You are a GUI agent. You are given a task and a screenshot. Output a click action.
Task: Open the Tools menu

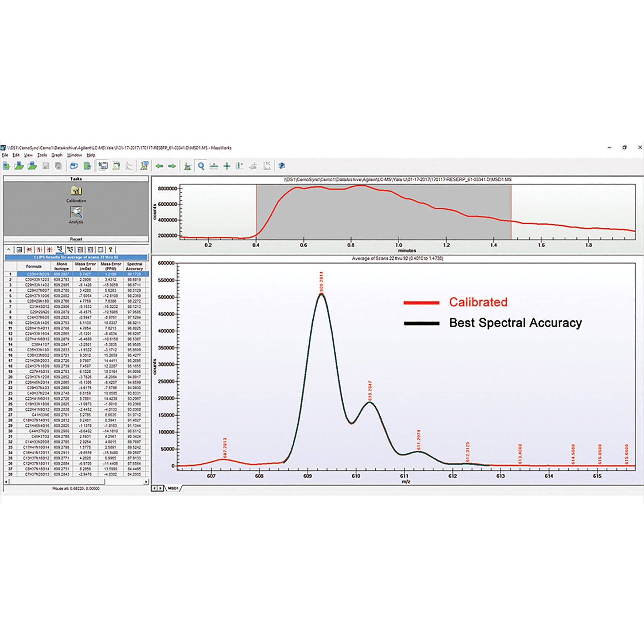[x=42, y=155]
